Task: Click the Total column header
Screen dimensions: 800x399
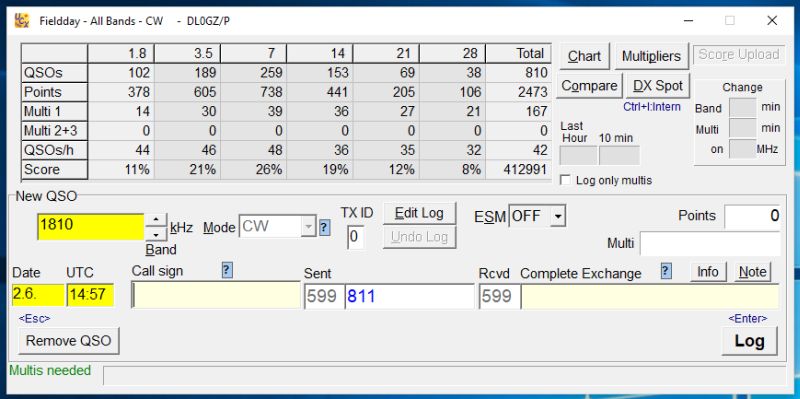Action: click(518, 54)
